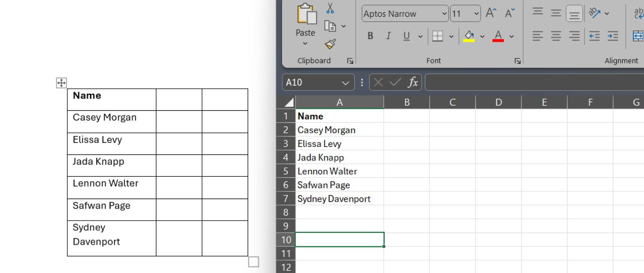
Task: Decrease font size with smaller A icon
Action: [x=510, y=14]
